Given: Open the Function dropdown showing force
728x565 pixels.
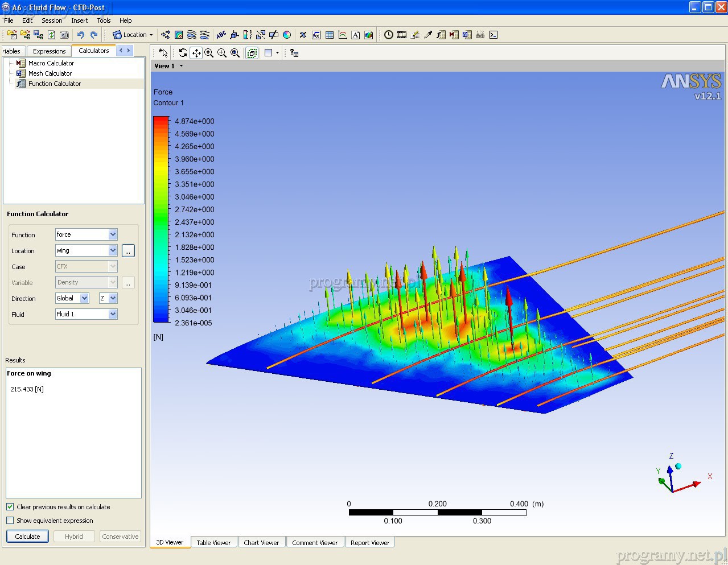Looking at the screenshot, I should (113, 234).
